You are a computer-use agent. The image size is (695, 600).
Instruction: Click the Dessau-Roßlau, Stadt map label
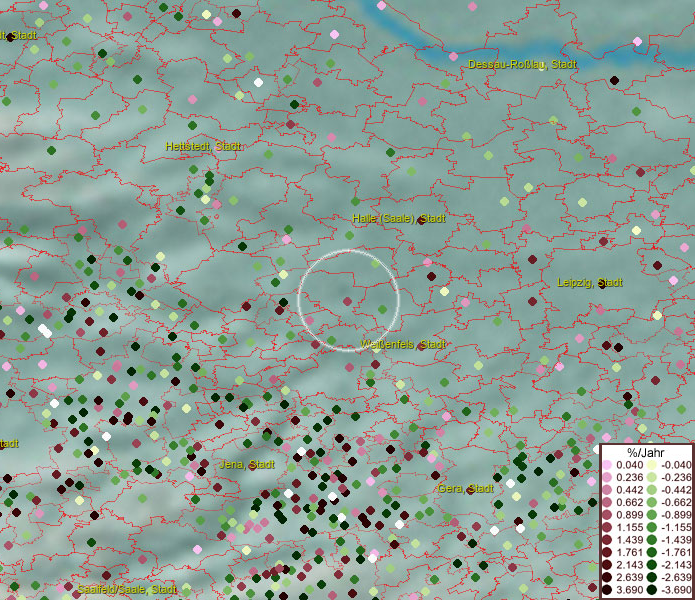[522, 64]
